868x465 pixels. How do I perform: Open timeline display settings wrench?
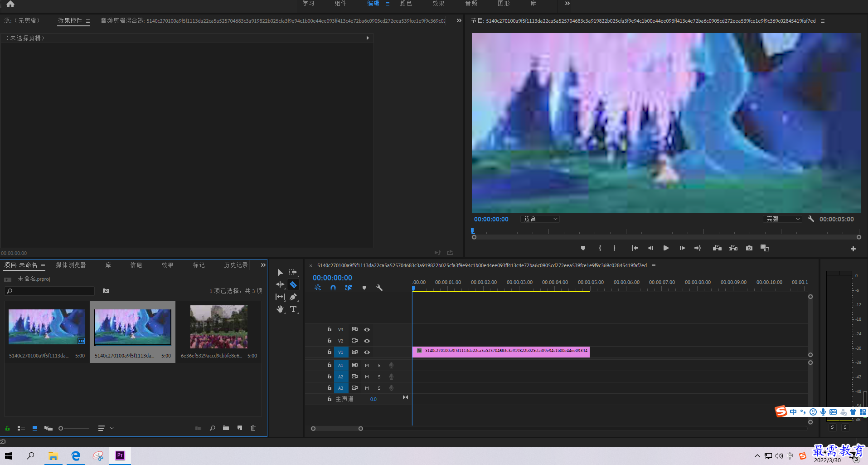[x=379, y=288]
